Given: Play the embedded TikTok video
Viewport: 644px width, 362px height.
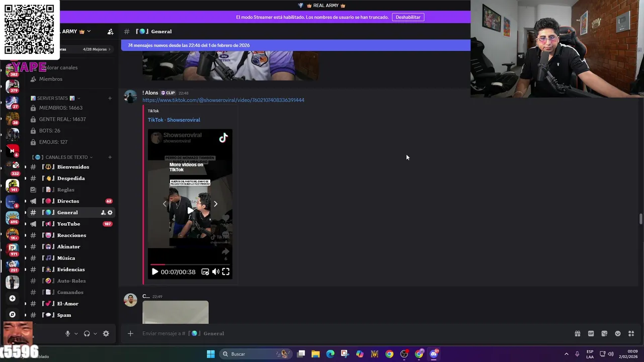Looking at the screenshot, I should pos(155,272).
